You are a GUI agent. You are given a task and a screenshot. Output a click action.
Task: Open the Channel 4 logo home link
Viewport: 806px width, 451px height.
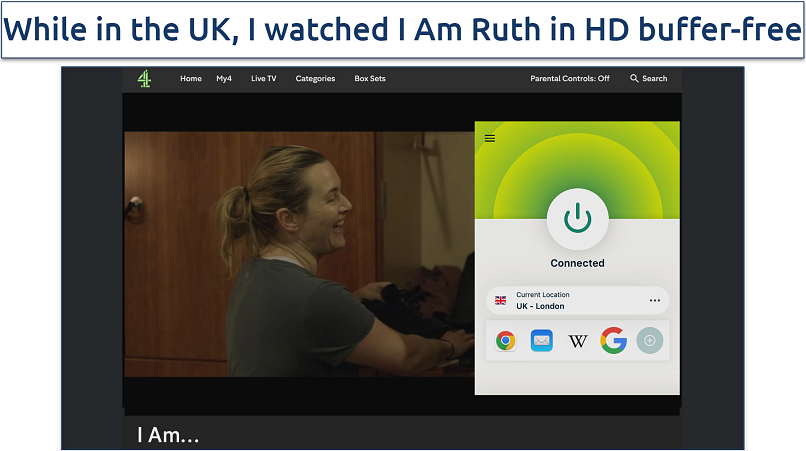point(144,79)
